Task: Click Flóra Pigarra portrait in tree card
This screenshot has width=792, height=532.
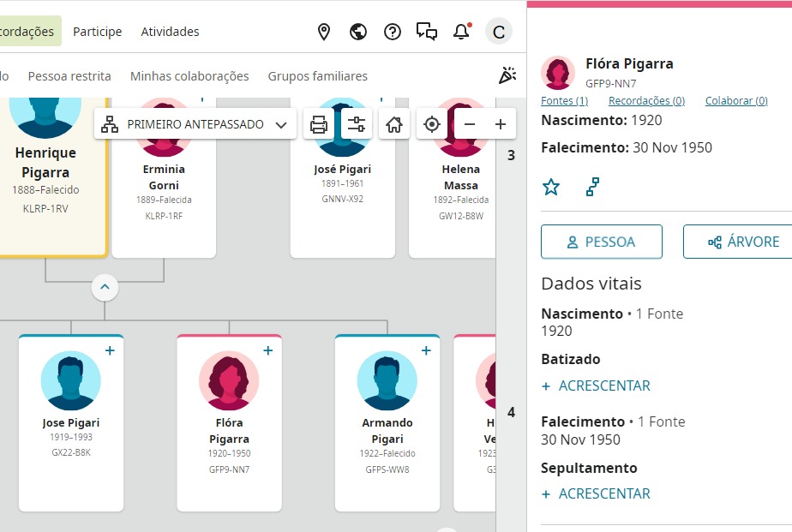Action: click(229, 380)
